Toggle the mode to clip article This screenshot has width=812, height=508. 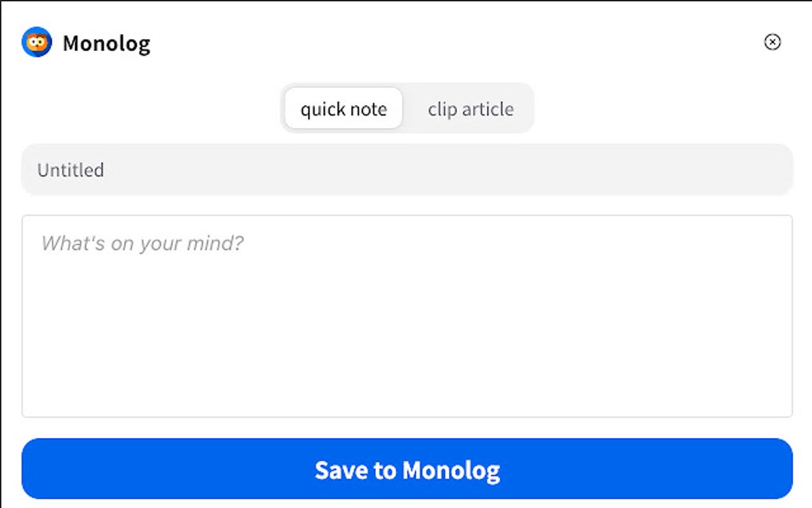470,109
